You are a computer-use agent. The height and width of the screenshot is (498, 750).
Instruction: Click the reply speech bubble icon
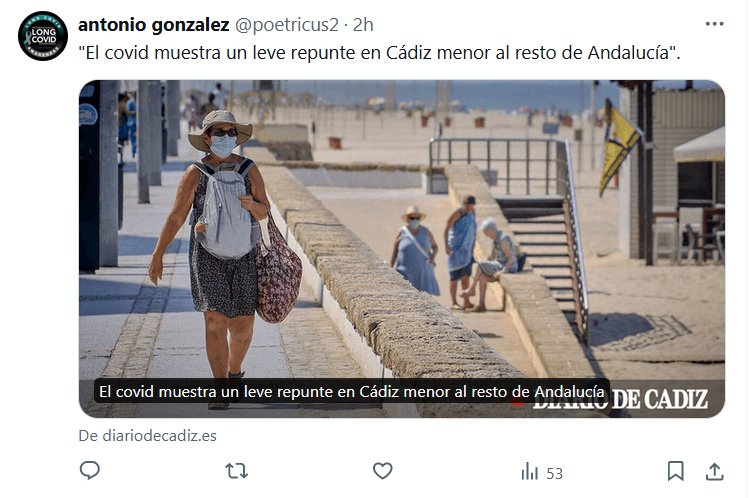[x=89, y=471]
